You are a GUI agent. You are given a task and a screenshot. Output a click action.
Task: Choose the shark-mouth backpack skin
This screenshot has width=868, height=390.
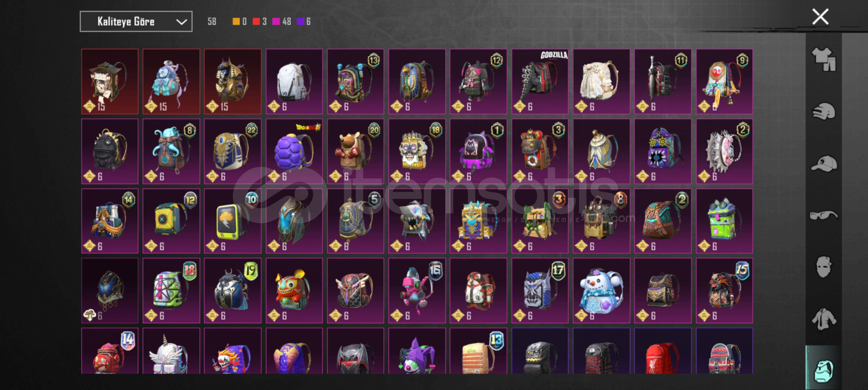[x=417, y=221]
